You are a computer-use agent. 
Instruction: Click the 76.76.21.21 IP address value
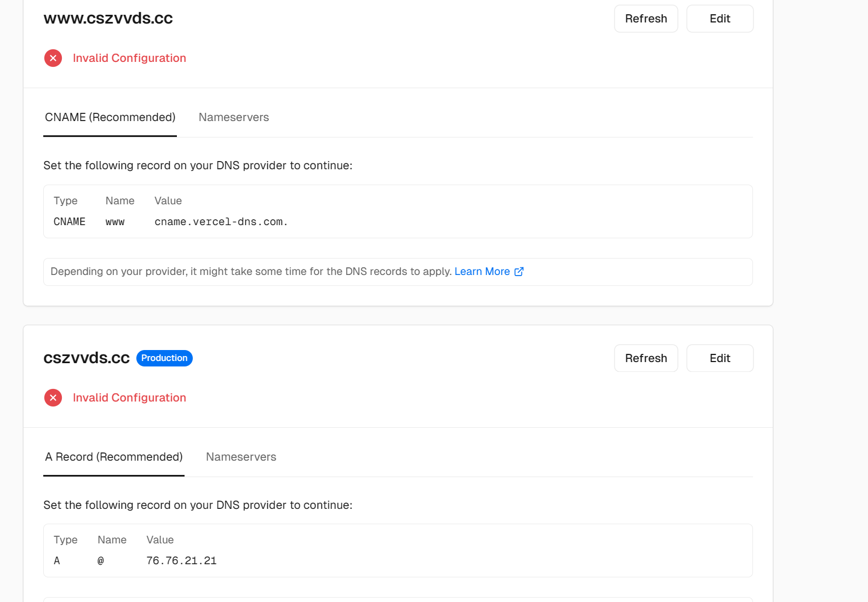[x=181, y=561]
